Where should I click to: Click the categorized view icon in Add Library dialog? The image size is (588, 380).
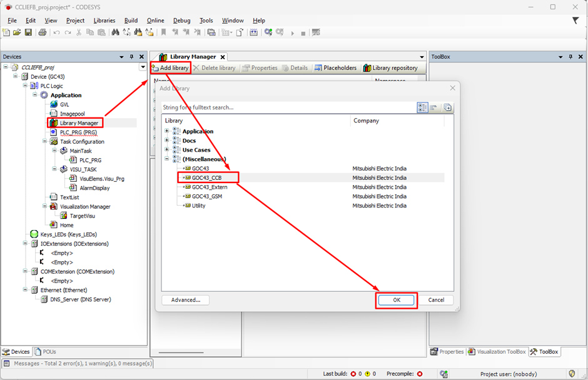click(x=422, y=107)
